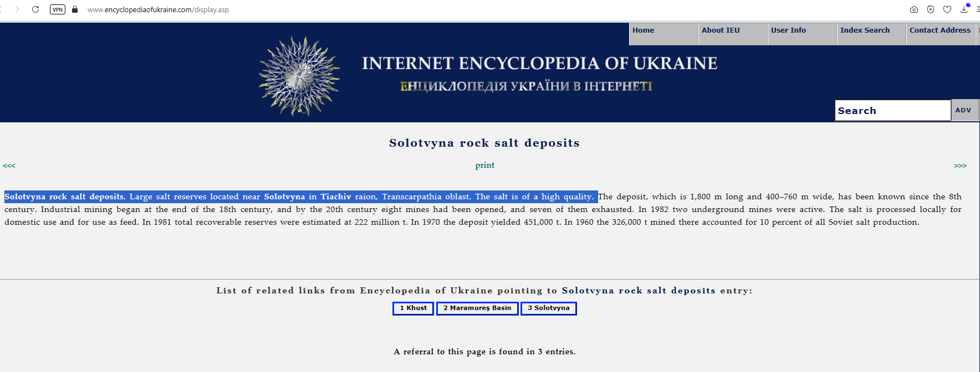The height and width of the screenshot is (372, 980).
Task: Open related link 2 Maramureş Basin
Action: pos(477,308)
